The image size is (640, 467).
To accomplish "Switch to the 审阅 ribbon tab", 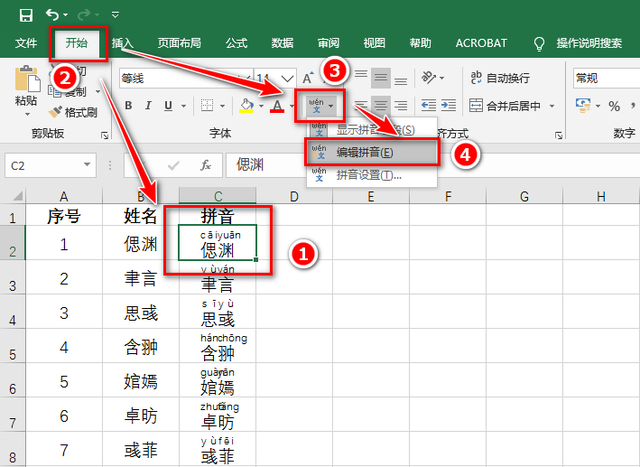I will coord(328,43).
